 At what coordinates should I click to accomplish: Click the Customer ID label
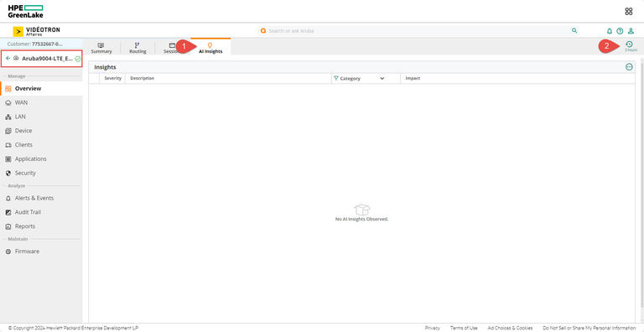[35, 44]
